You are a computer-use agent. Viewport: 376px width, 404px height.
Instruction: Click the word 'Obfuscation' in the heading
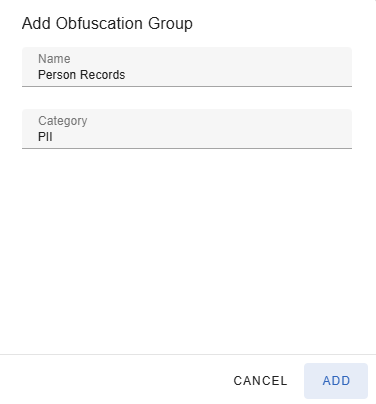click(99, 24)
